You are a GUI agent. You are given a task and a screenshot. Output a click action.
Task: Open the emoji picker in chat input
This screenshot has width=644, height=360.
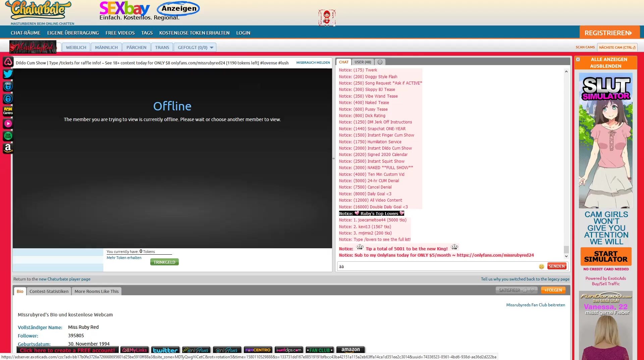point(541,266)
